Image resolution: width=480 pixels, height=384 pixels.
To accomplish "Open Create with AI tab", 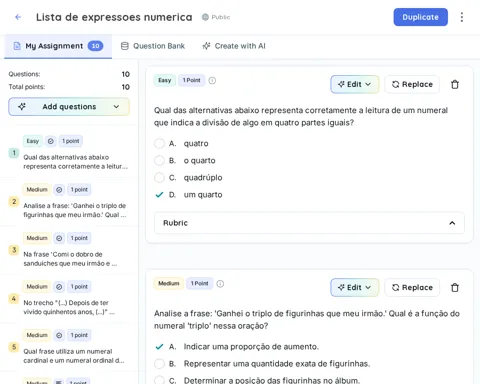I will coord(234,46).
